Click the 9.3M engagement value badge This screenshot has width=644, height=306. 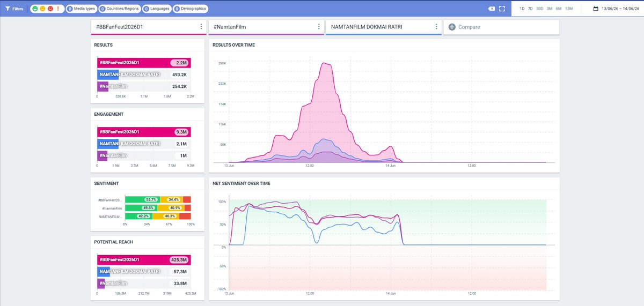[181, 132]
